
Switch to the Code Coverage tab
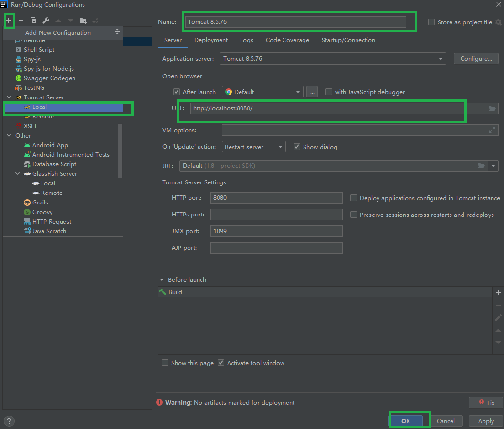(x=287, y=40)
